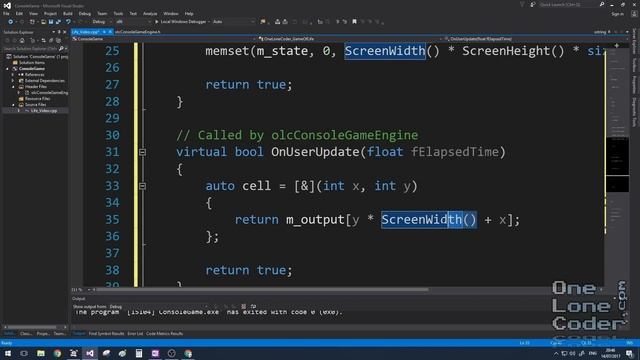Click the Clear All output icon

[x=244, y=307]
